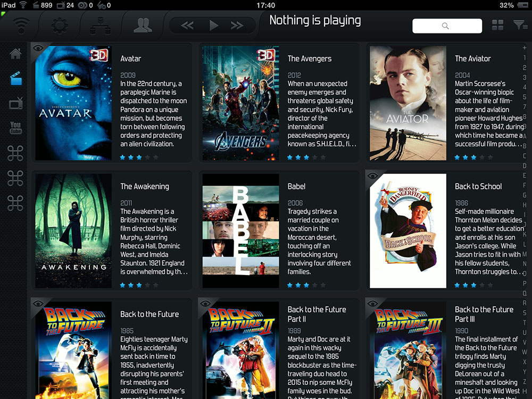This screenshot has height=399, width=532.
Task: Open the filter and sort dropdown
Action: (519, 25)
